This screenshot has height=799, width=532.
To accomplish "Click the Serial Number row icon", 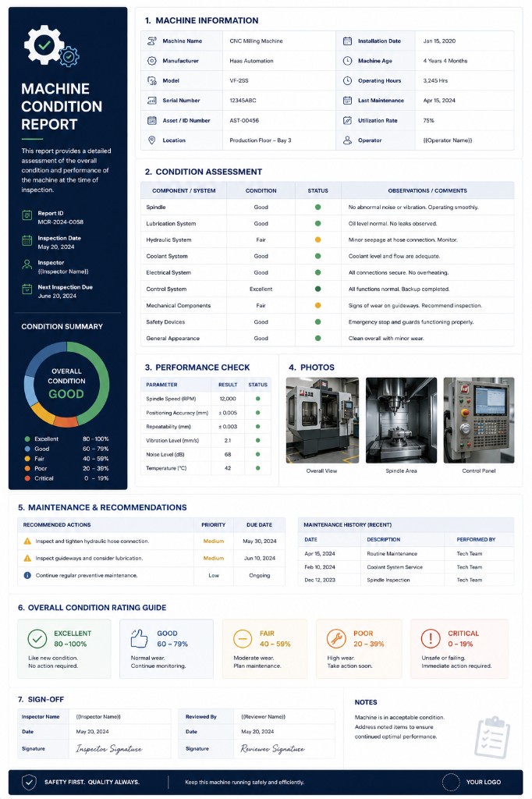I will pos(151,101).
